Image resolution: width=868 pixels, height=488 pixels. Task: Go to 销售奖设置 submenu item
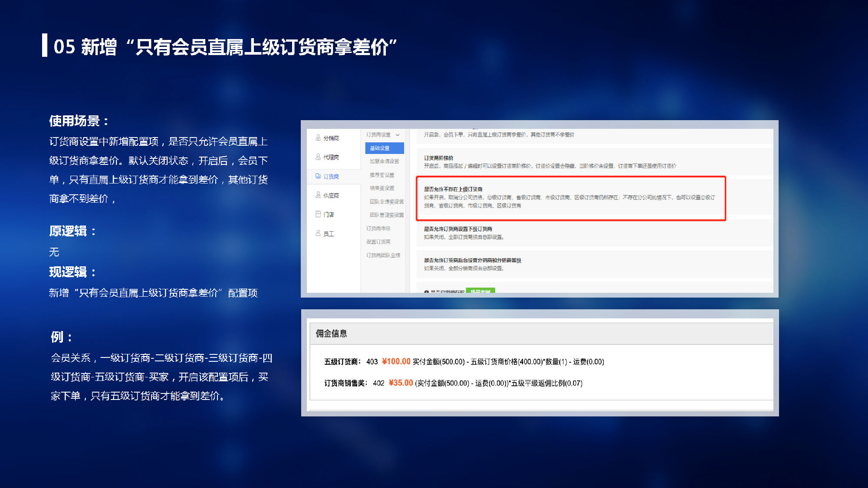tap(382, 188)
